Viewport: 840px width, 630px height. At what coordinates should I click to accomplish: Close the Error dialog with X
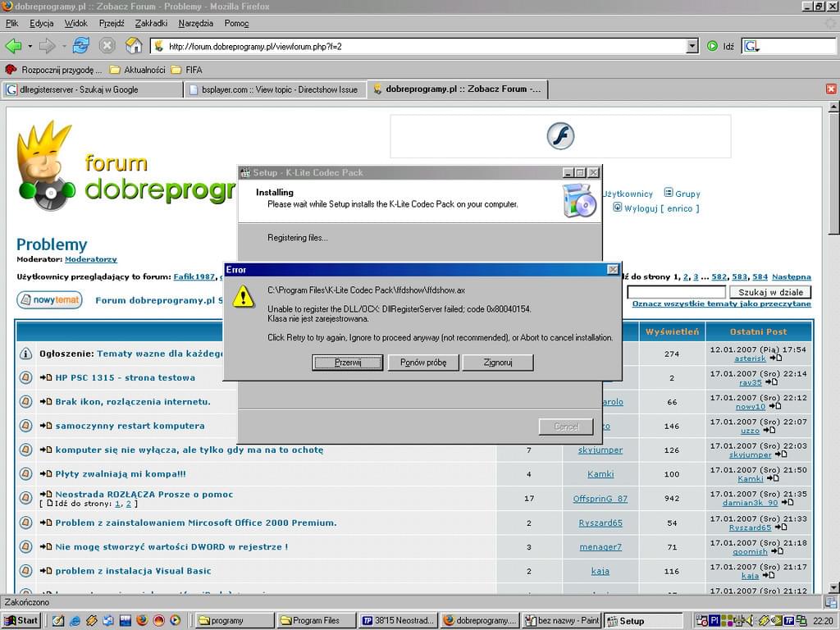[613, 269]
